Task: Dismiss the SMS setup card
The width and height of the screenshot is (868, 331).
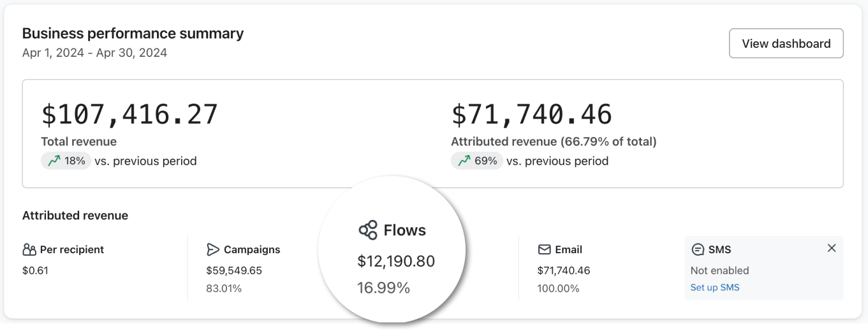Action: click(832, 248)
